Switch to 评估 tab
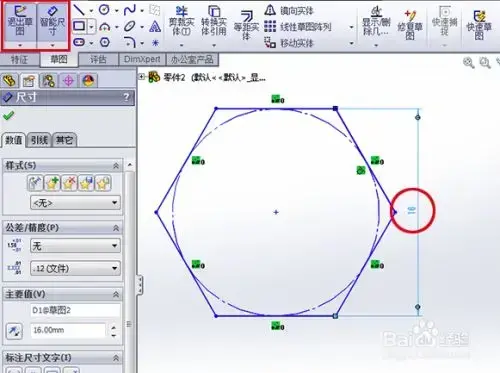The height and width of the screenshot is (373, 500). click(x=98, y=60)
